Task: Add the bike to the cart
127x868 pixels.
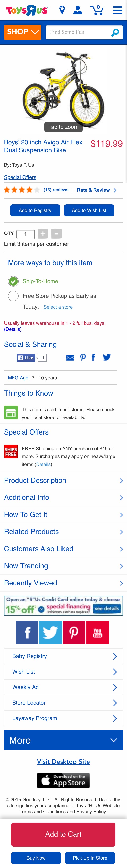Action: tap(63, 834)
